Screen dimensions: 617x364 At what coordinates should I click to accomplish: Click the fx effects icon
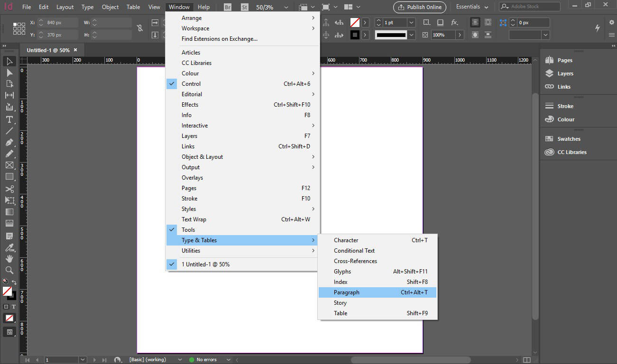pyautogui.click(x=454, y=22)
